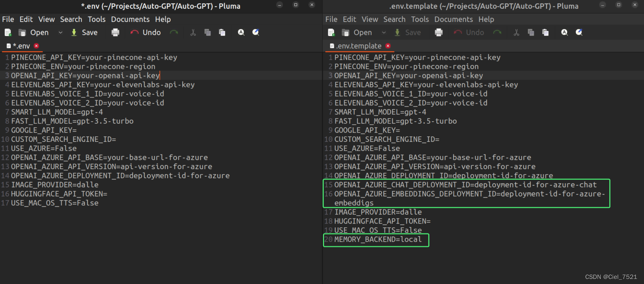The image size is (644, 284).
Task: Close the .env.template Pluma window
Action: (634, 5)
